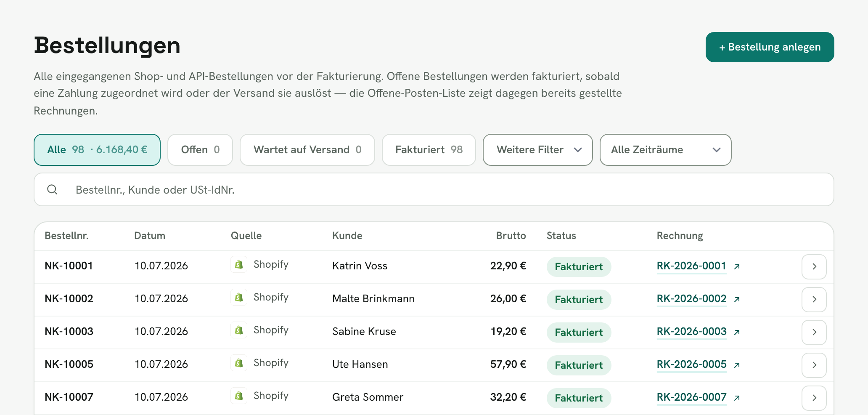Create order with Bestellung anlegen button
Image resolution: width=868 pixels, height=415 pixels.
(770, 47)
